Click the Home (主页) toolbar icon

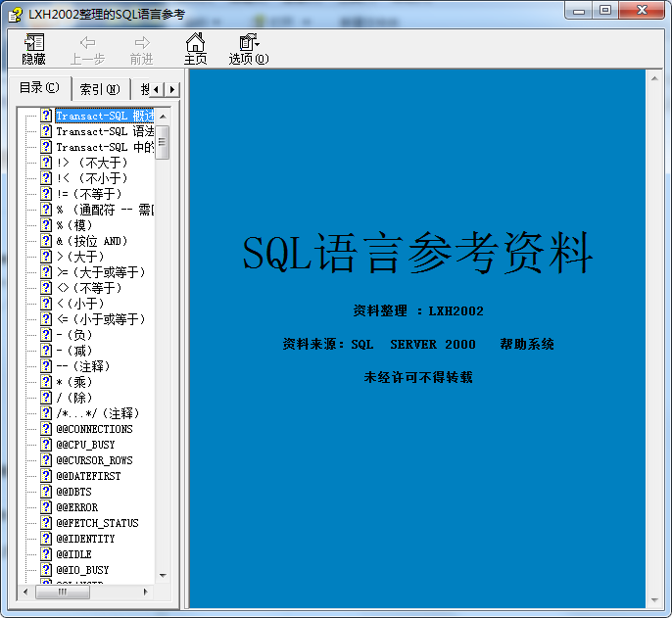[x=195, y=48]
